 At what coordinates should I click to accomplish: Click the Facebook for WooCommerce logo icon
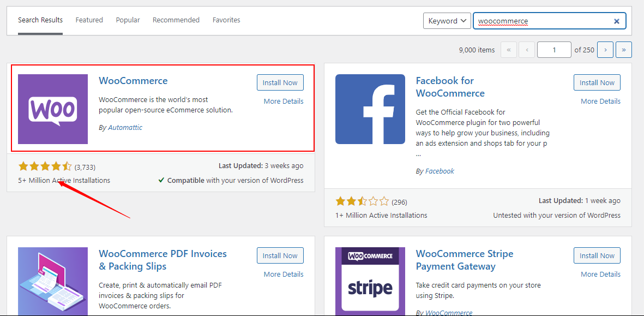click(370, 109)
